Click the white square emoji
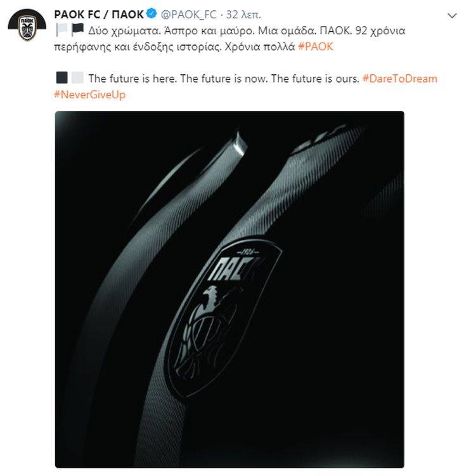 point(77,77)
